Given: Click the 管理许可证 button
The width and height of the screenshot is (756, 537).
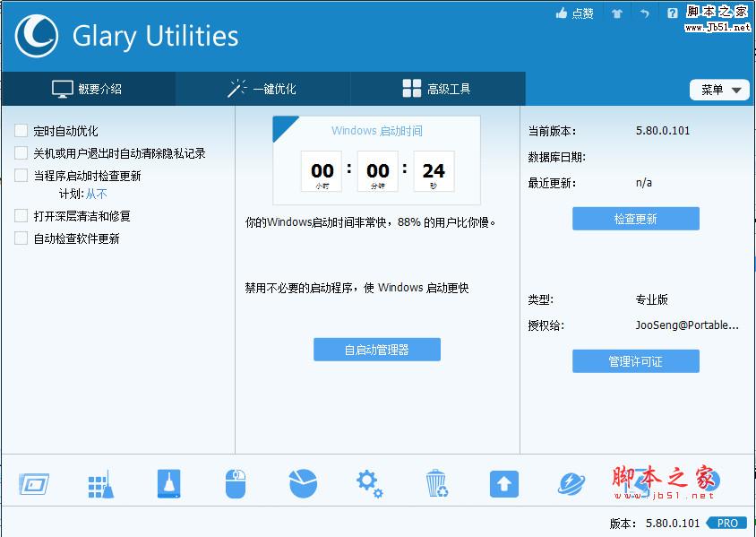Looking at the screenshot, I should coord(635,361).
